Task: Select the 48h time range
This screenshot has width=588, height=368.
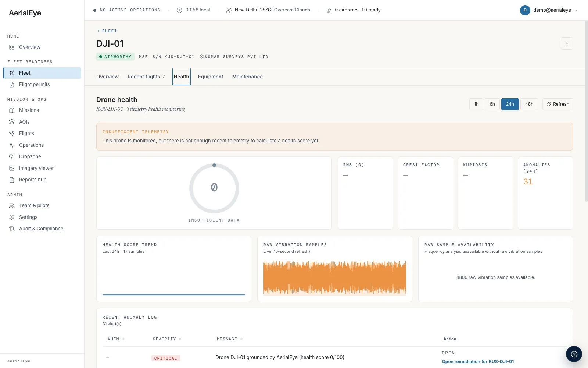Action: 529,104
